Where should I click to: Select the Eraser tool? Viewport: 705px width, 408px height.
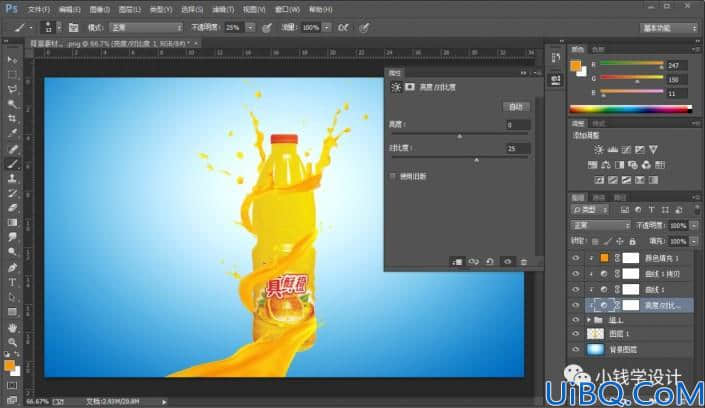click(12, 208)
